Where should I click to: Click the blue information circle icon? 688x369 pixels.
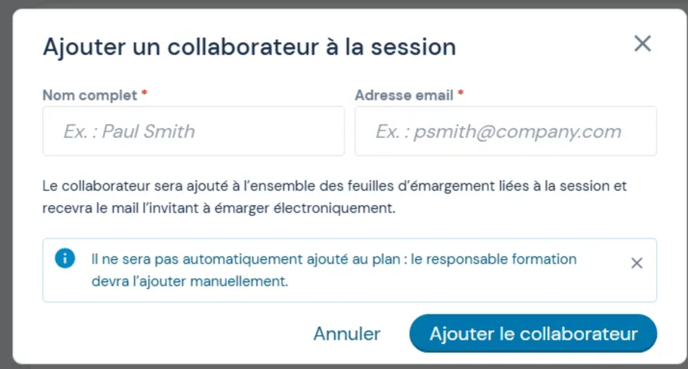tap(65, 258)
